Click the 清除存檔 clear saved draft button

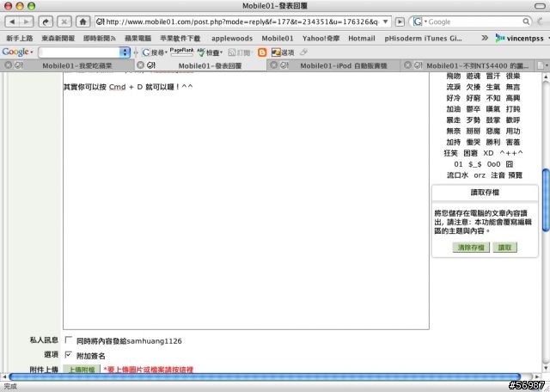[471, 248]
